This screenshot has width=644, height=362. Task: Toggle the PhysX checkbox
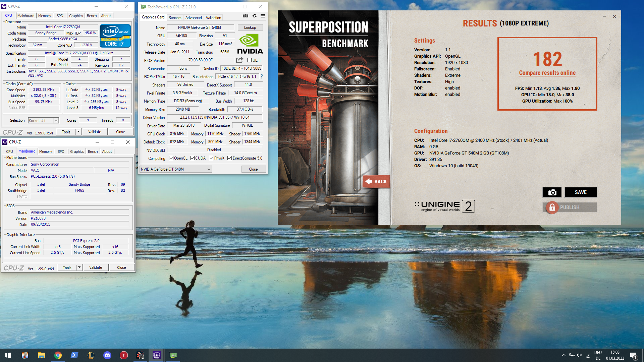211,158
